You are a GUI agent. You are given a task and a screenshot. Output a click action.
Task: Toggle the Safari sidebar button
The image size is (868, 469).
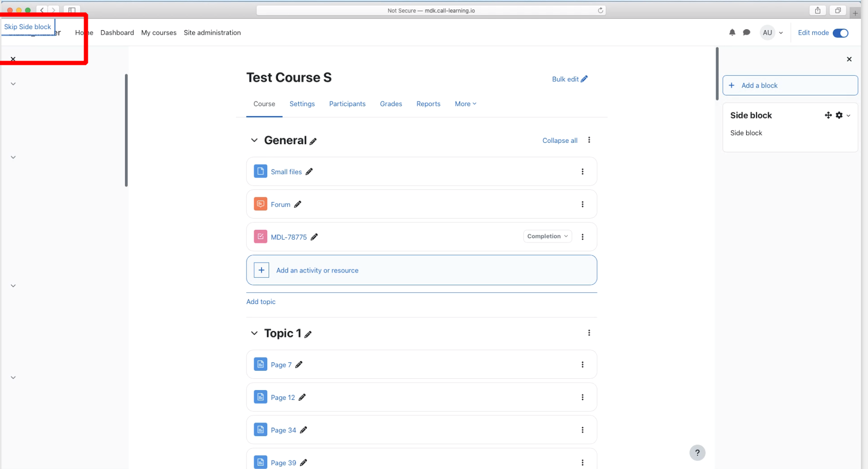click(72, 10)
